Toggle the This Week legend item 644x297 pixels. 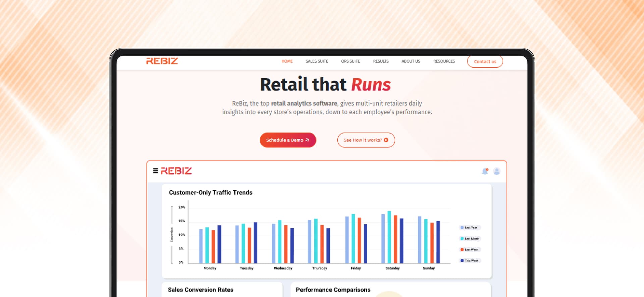point(470,260)
